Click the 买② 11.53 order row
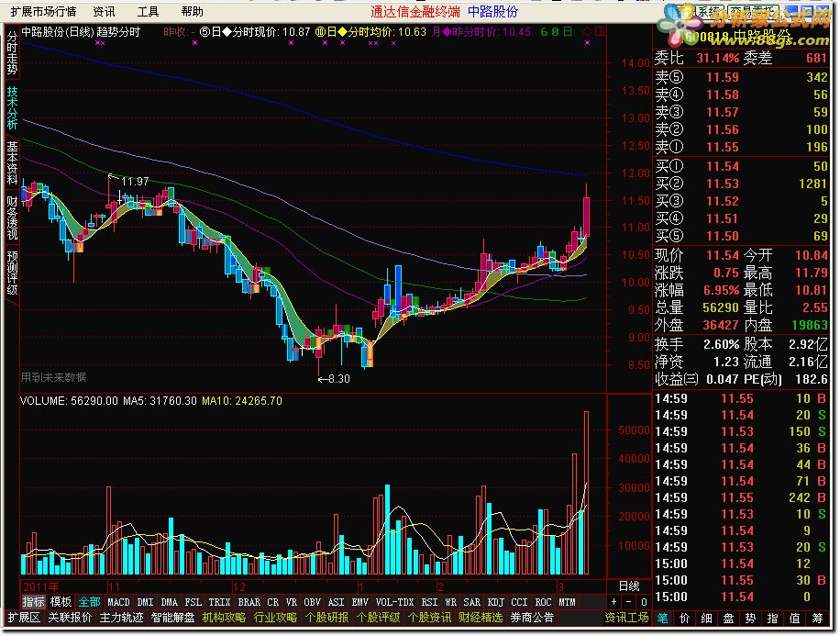Screen dimensions: 840x636 pos(742,184)
